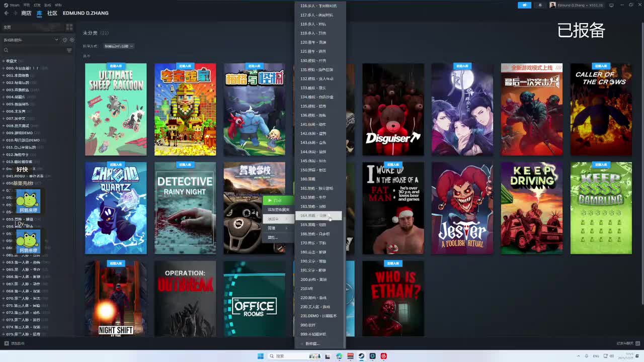
Task: Open the Jester A Foolish Ritual cover
Action: pos(462,208)
